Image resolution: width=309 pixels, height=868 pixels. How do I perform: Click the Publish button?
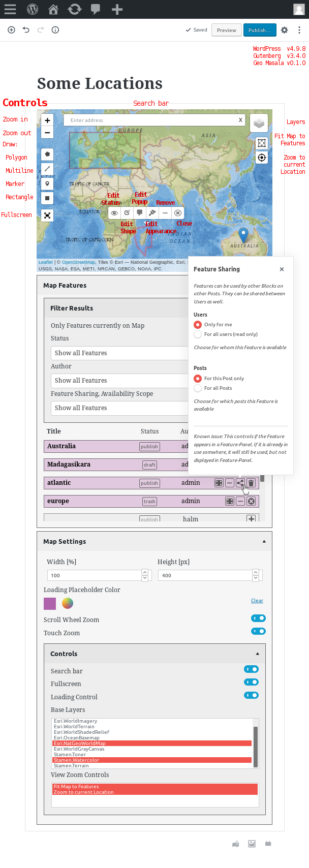pos(259,30)
